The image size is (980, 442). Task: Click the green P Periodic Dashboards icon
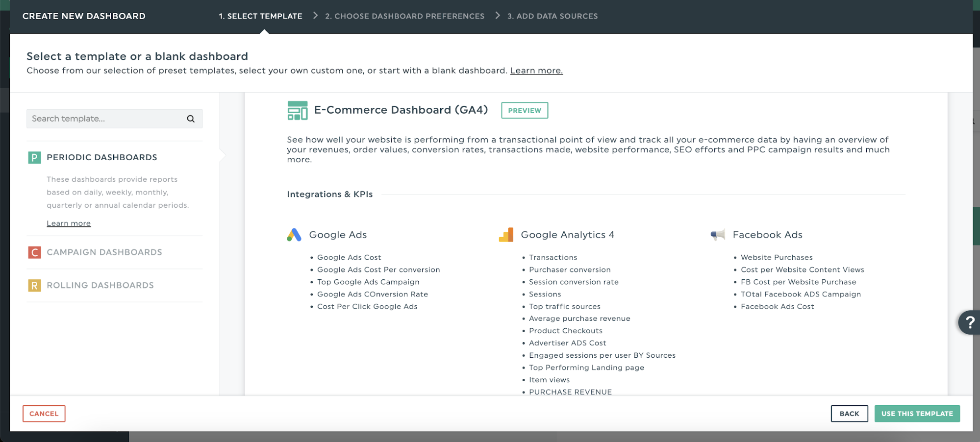34,157
